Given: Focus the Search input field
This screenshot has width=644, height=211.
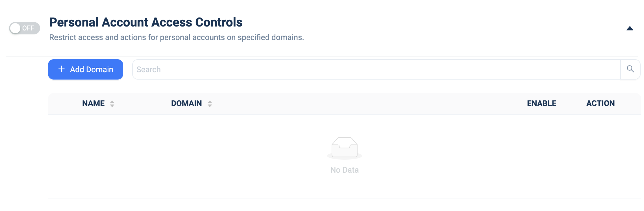Looking at the screenshot, I should [377, 69].
